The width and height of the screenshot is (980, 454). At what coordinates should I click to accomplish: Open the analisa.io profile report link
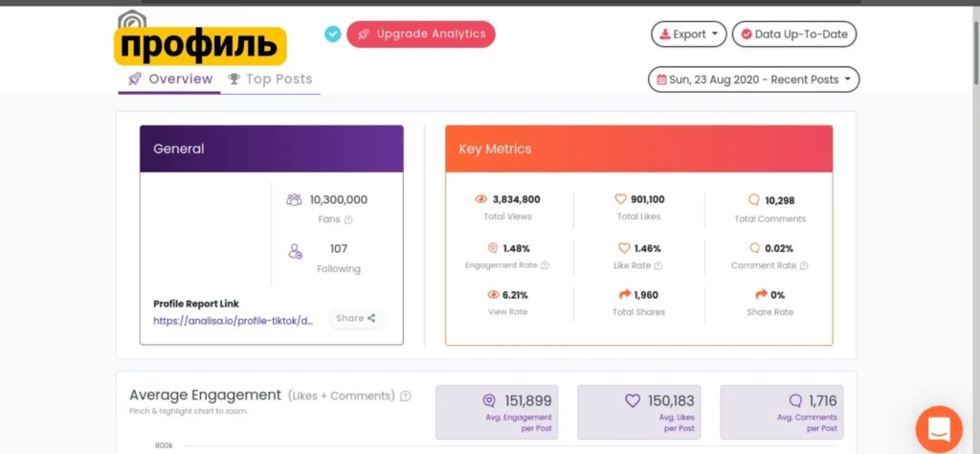[234, 320]
